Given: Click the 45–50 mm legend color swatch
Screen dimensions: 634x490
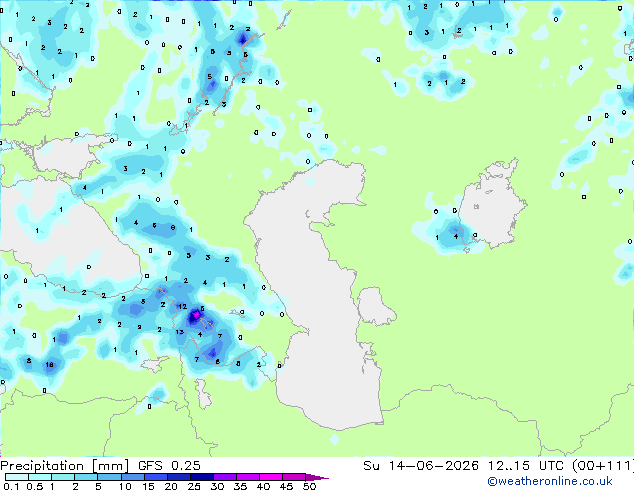Looking at the screenshot, I should pos(294,477).
